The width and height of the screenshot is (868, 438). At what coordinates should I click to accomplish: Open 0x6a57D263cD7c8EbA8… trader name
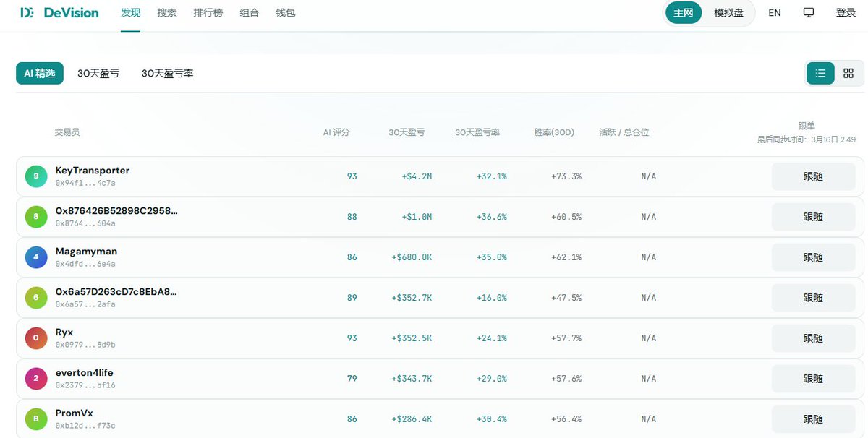point(116,292)
